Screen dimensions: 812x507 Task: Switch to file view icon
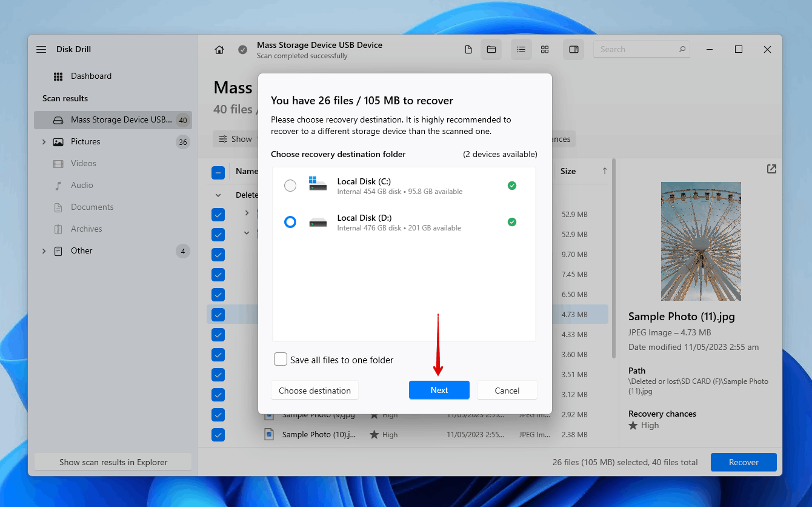tap(468, 50)
